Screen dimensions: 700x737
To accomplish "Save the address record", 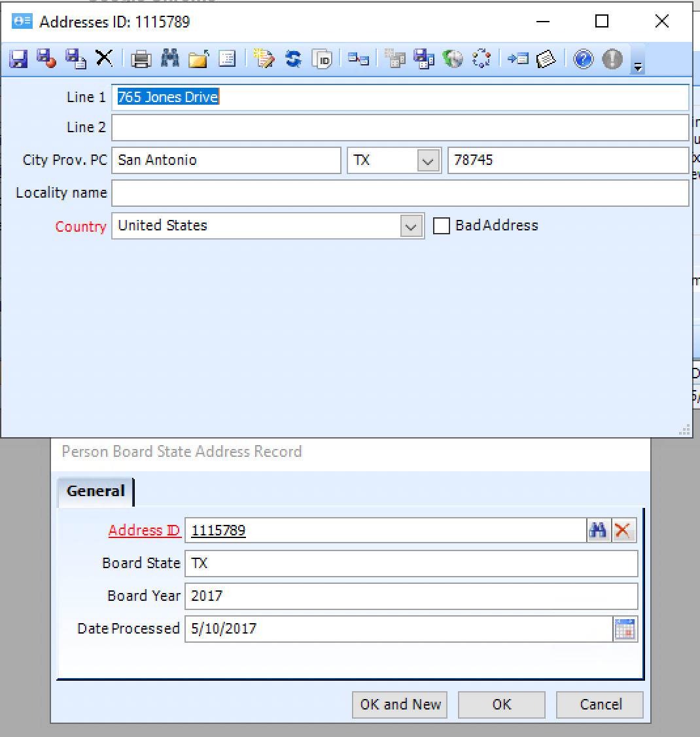I will [x=18, y=58].
